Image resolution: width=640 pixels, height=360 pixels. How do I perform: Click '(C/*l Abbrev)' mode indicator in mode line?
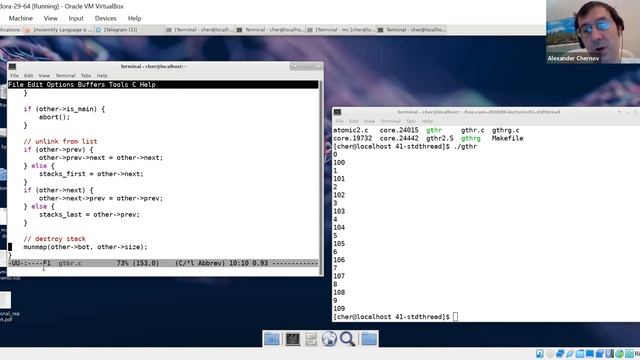click(200, 263)
